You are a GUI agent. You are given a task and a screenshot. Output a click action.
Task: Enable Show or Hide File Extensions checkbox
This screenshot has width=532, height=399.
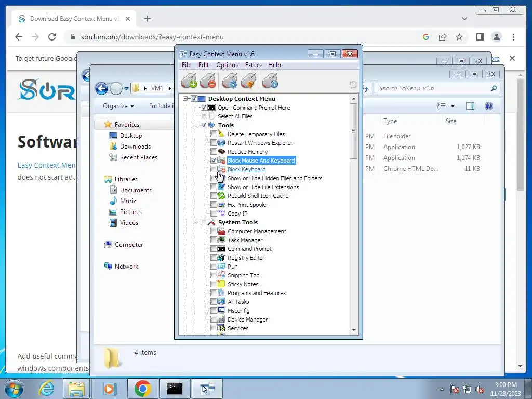[214, 187]
